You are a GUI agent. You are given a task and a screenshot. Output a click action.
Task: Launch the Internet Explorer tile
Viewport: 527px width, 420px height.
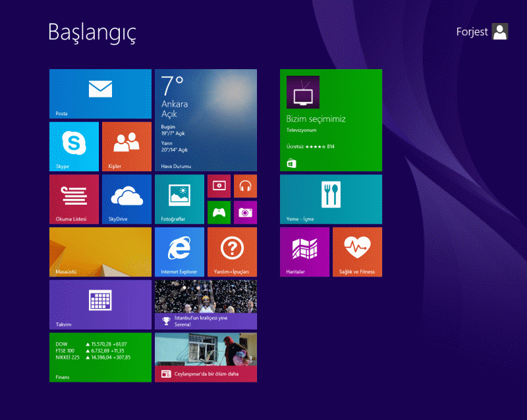[x=179, y=251]
